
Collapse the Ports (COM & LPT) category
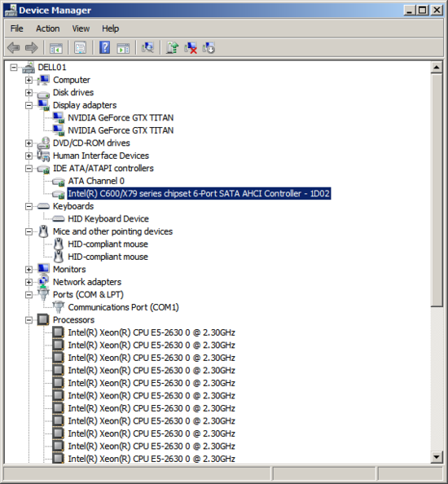[29, 294]
